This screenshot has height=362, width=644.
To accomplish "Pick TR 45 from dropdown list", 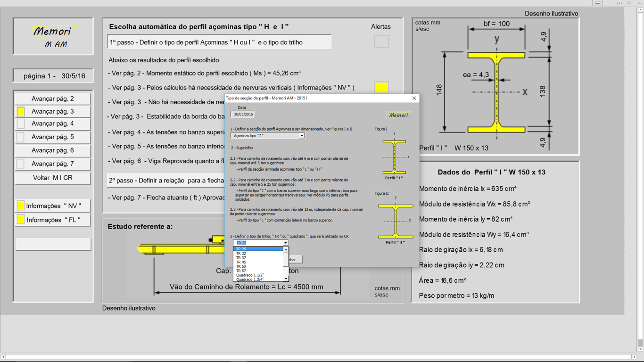I will 258,262.
